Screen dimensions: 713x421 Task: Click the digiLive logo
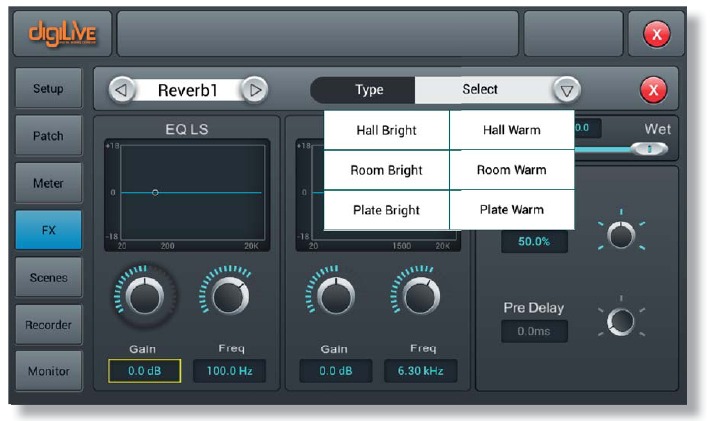(63, 34)
